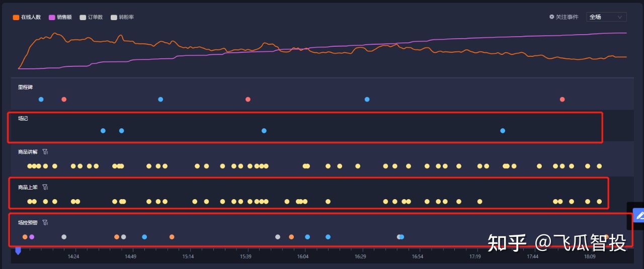Screen dimensions: 644x269
Task: Enable the 转粉率 legend series
Action: 122,17
